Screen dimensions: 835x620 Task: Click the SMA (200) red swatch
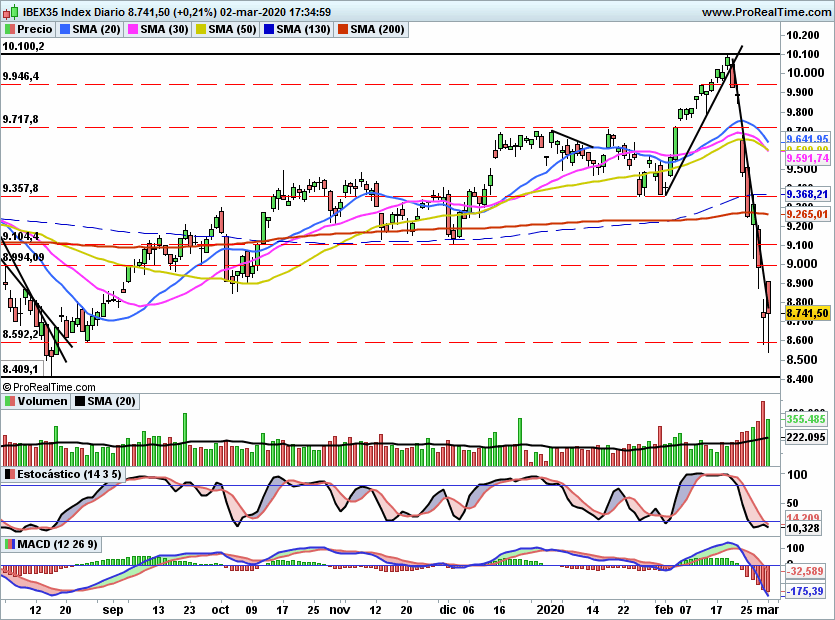(x=343, y=29)
